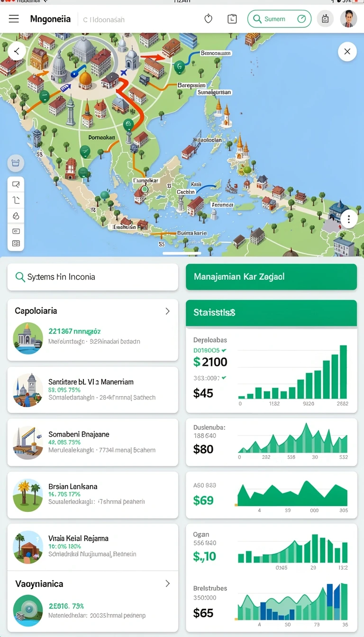Expand the Vaoynianica section chevron
This screenshot has height=637, width=364.
pos(167,583)
